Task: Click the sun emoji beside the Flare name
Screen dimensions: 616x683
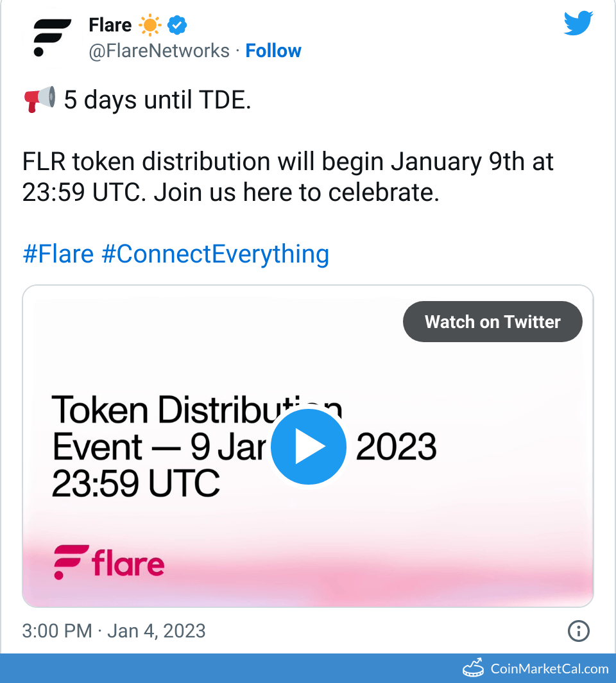Action: [x=150, y=24]
